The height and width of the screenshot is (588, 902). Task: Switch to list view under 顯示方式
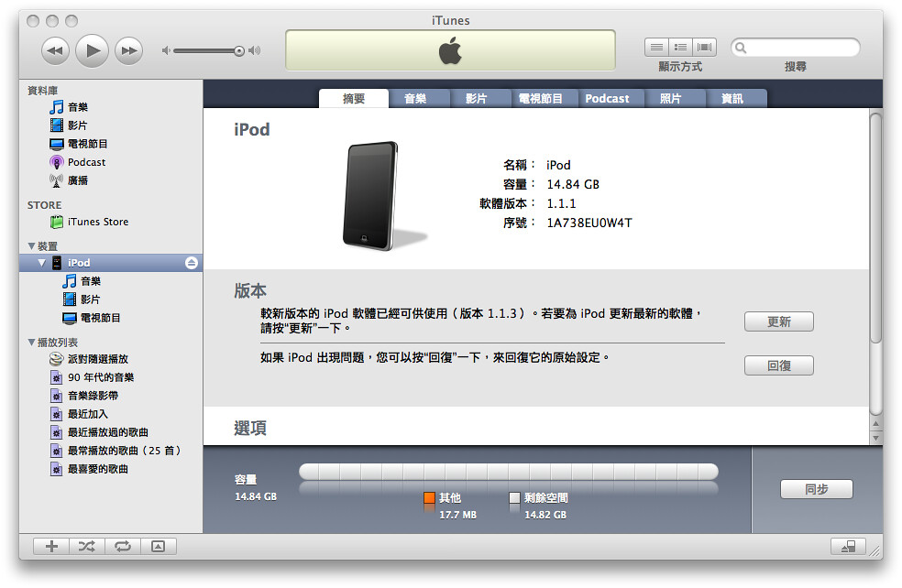(655, 47)
